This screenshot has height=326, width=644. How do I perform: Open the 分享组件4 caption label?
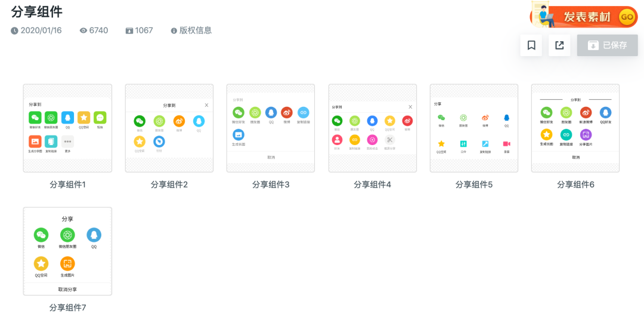[x=373, y=184]
